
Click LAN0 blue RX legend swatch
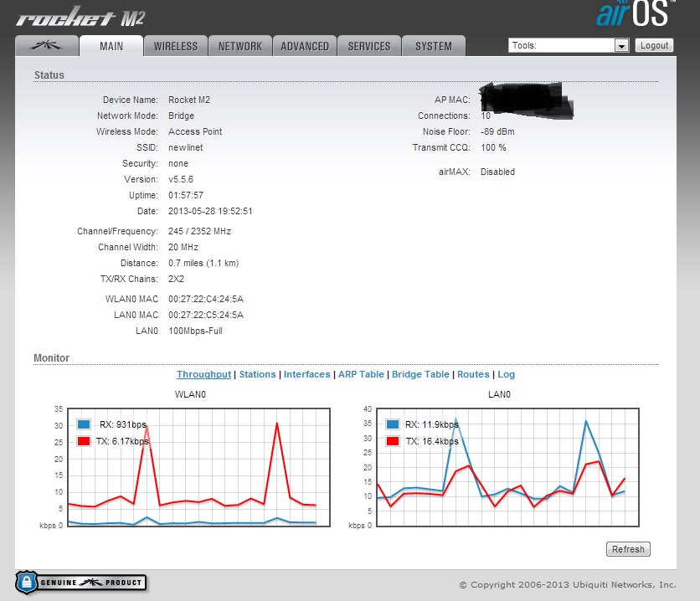pos(393,424)
